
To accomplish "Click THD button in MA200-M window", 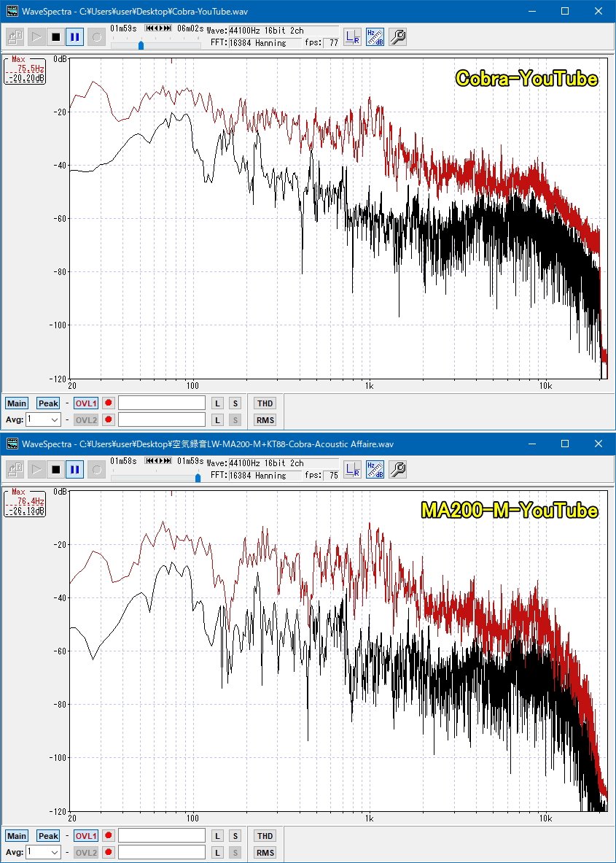I will coord(265,836).
